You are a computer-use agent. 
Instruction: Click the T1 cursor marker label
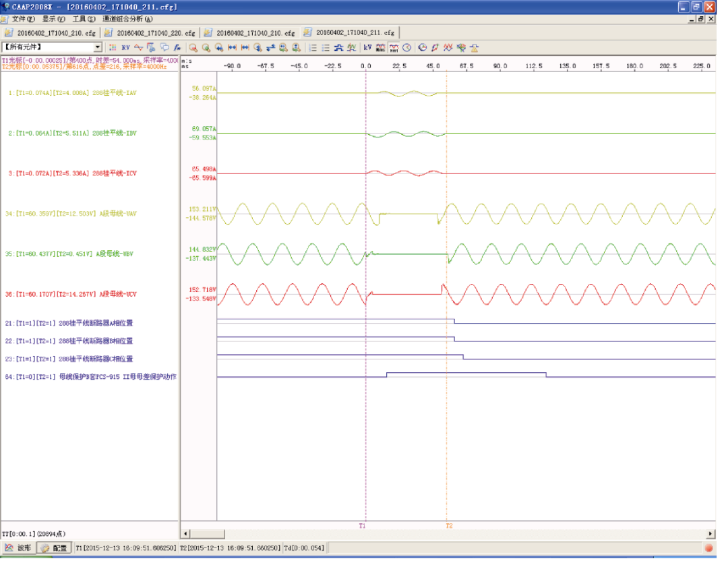tap(363, 526)
